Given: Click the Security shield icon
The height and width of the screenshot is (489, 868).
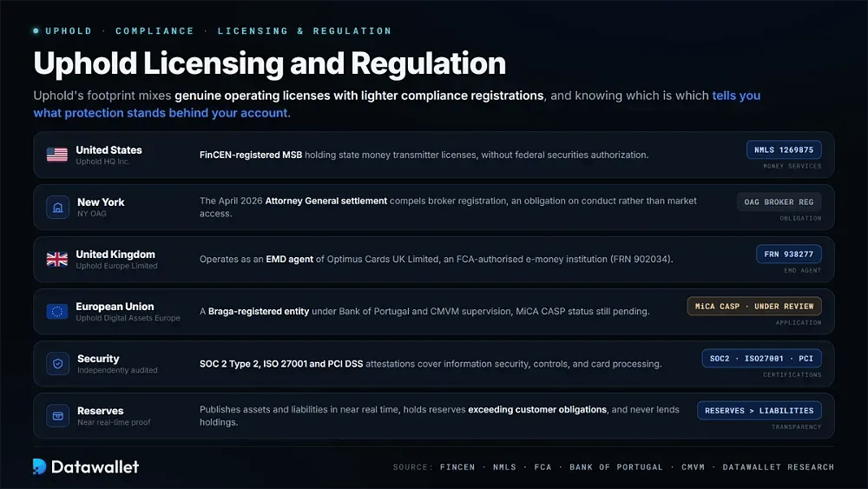Looking at the screenshot, I should [57, 364].
